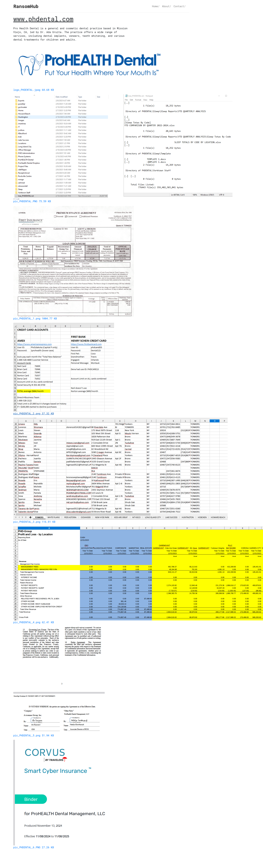Sort by the Name column header
This screenshot has width=263, height=868.
click(17, 97)
